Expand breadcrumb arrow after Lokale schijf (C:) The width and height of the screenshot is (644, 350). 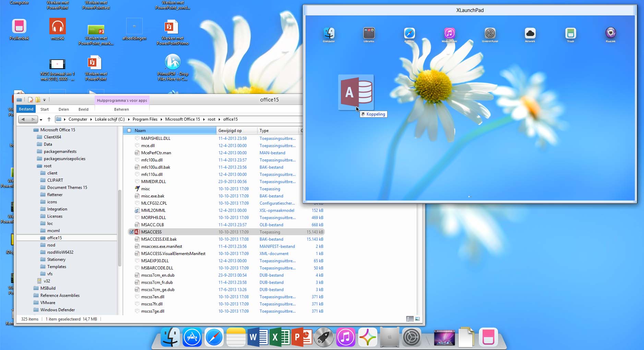(129, 119)
